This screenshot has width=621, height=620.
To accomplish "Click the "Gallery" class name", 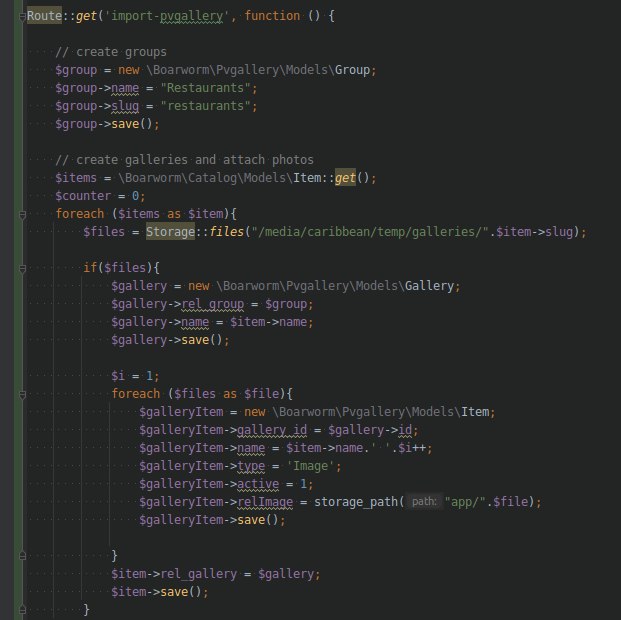I will (429, 286).
